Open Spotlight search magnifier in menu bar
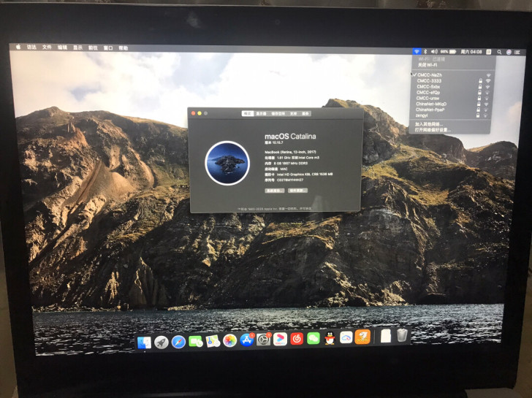532x398 pixels. (x=499, y=52)
